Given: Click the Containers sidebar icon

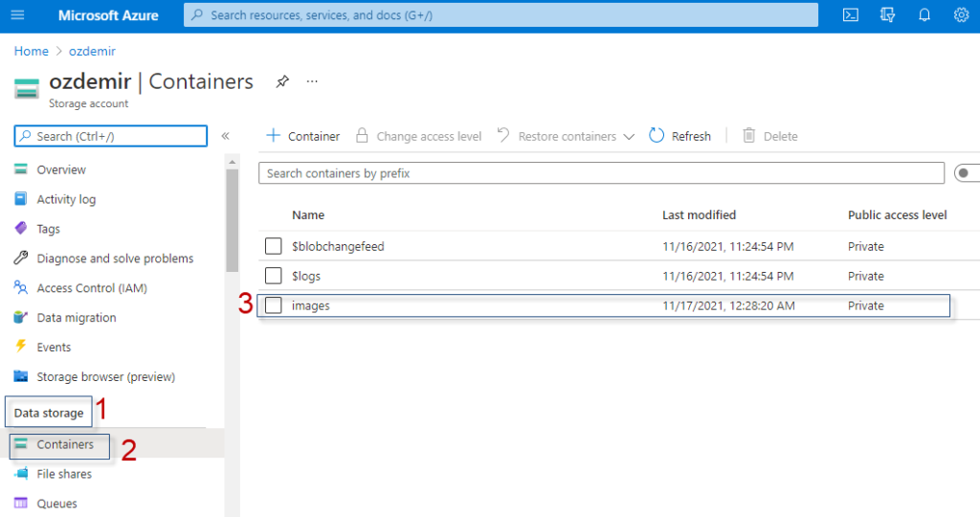Looking at the screenshot, I should pos(21,444).
